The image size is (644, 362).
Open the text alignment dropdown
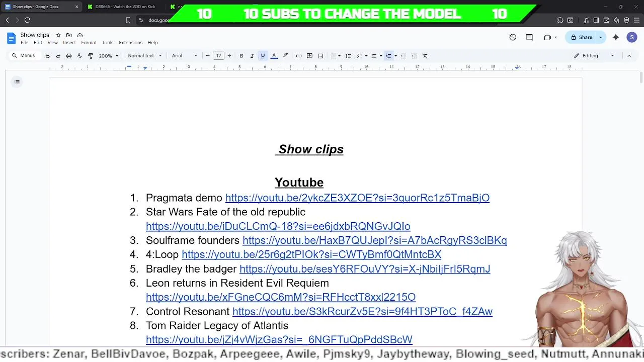(x=335, y=56)
